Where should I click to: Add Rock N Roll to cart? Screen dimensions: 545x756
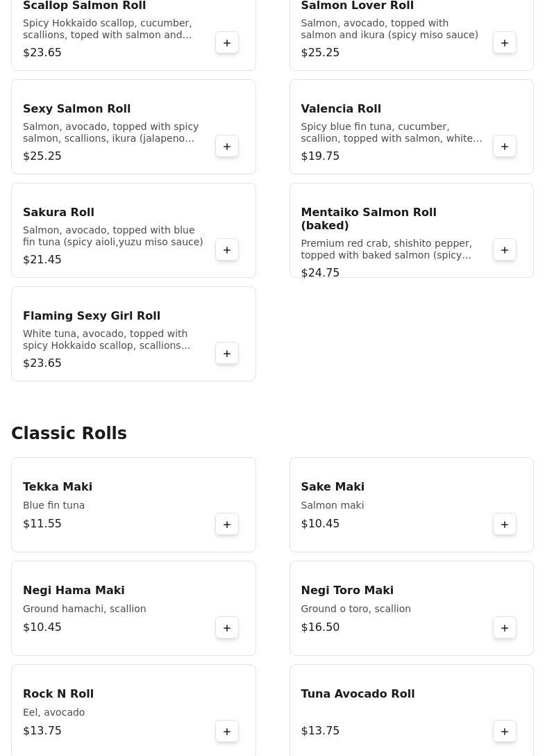[x=227, y=732]
